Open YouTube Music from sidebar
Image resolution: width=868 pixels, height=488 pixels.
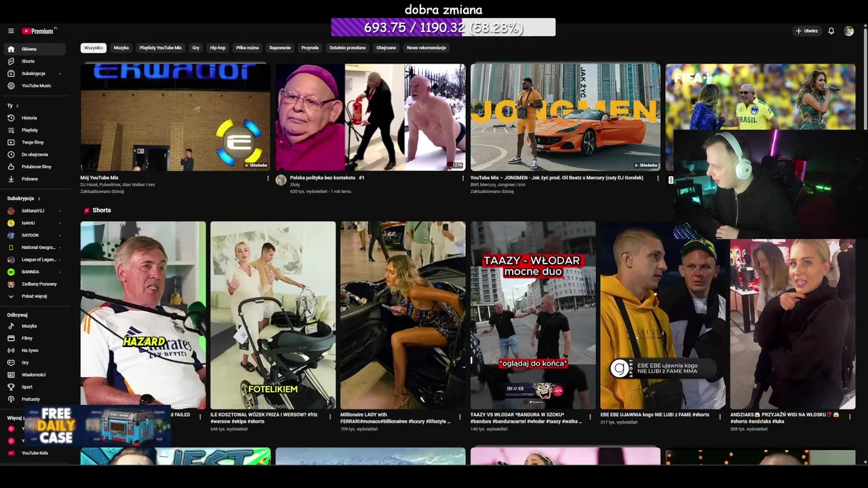(x=35, y=85)
